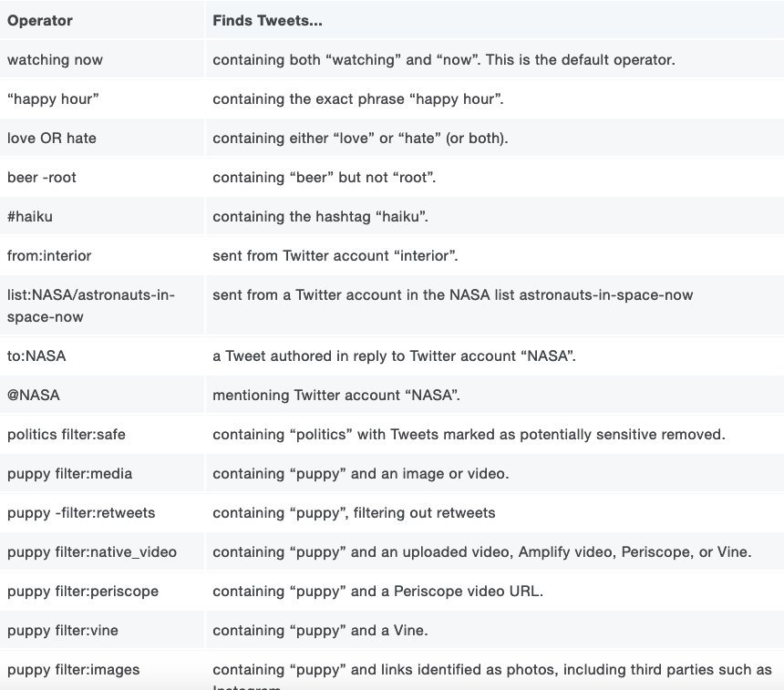Click the "beer -root" operator cell
Screen dimensions: 784x690
[42, 178]
